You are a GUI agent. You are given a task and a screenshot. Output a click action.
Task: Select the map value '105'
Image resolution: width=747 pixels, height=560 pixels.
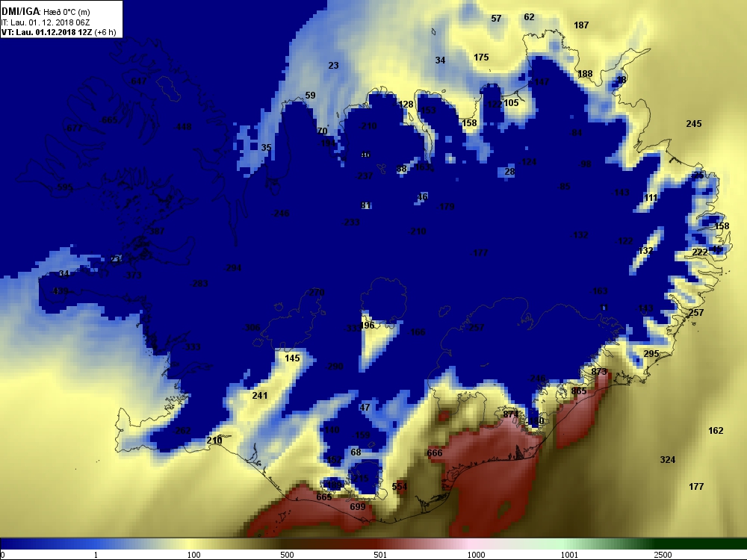pyautogui.click(x=511, y=103)
